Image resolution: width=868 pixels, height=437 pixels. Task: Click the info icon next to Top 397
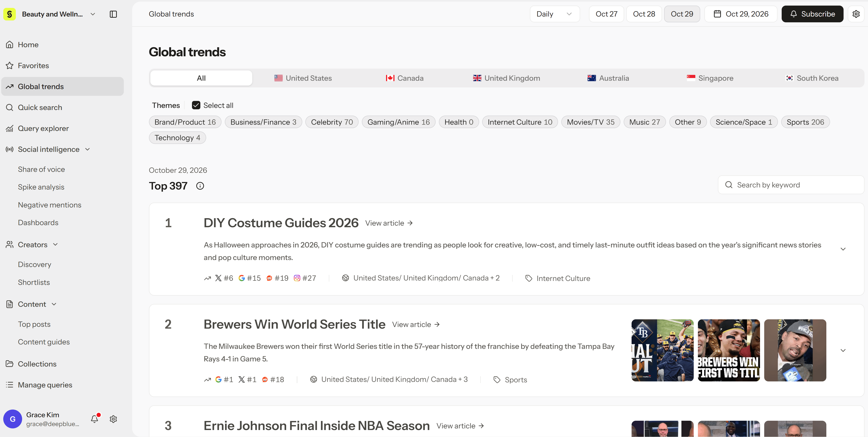(200, 186)
